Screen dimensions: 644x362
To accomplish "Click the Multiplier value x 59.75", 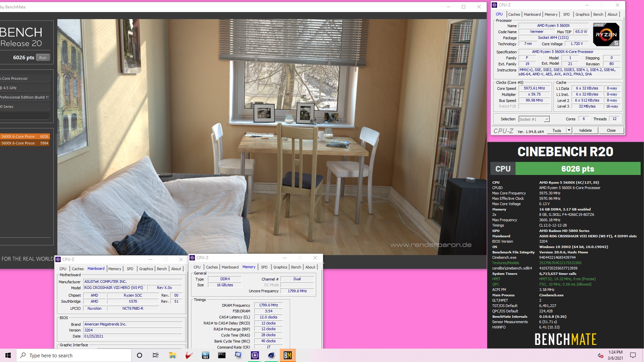I will coord(534,95).
